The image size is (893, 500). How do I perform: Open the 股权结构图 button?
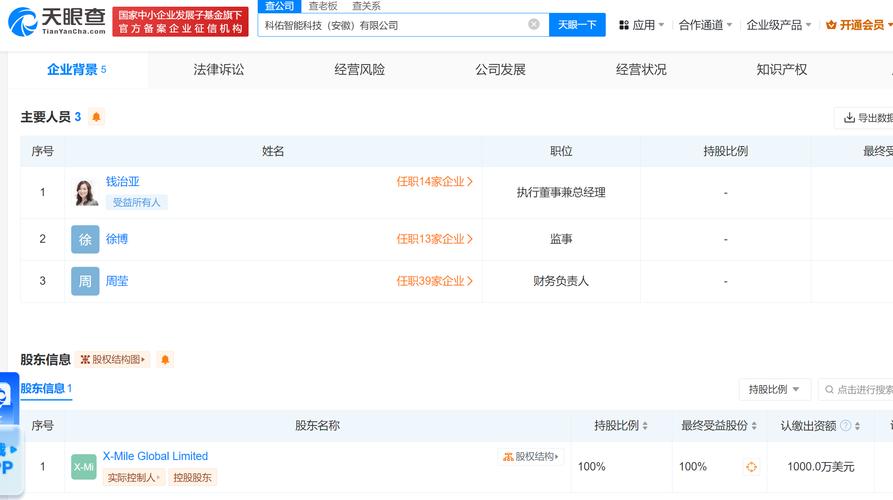[112, 359]
